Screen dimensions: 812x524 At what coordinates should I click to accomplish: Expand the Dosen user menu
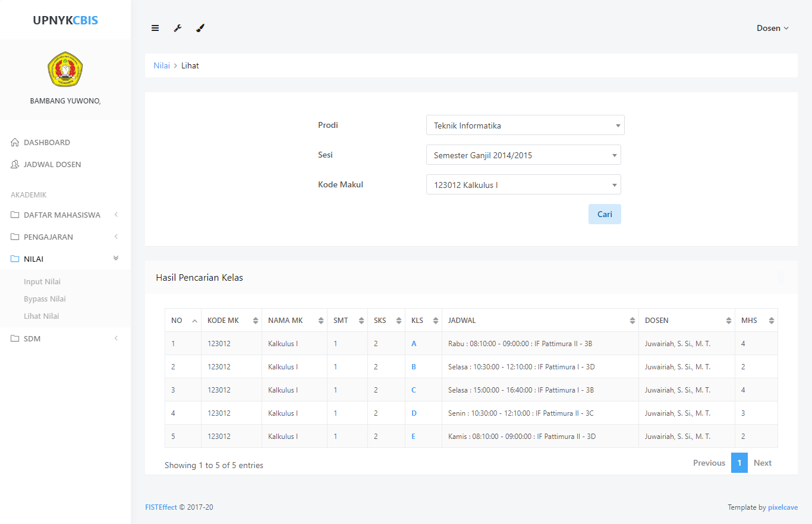772,28
